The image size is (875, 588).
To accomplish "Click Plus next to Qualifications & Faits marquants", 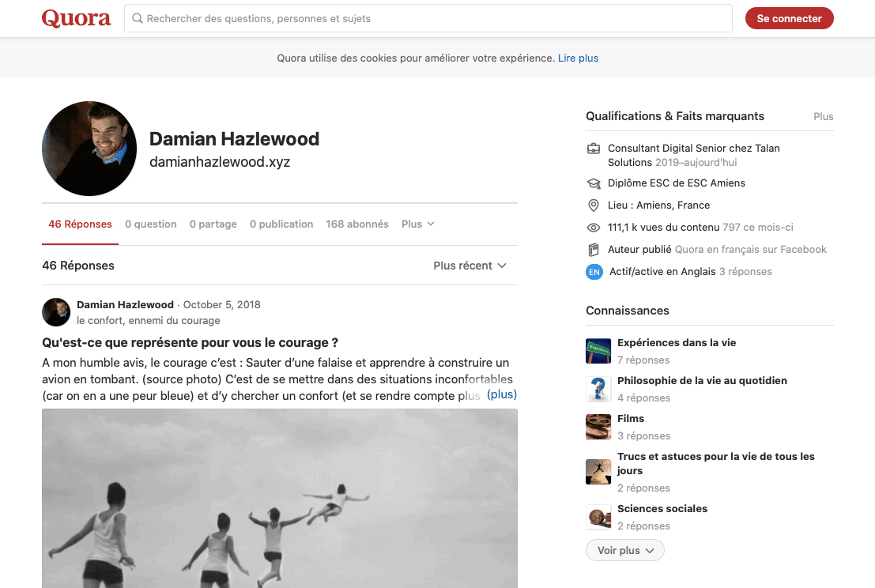I will (x=823, y=116).
